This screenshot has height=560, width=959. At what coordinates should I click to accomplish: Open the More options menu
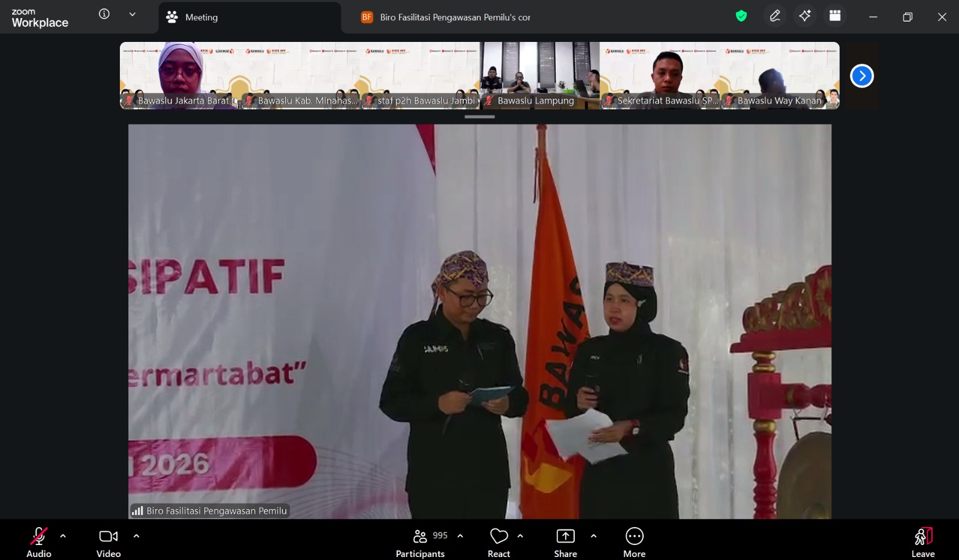pos(634,543)
